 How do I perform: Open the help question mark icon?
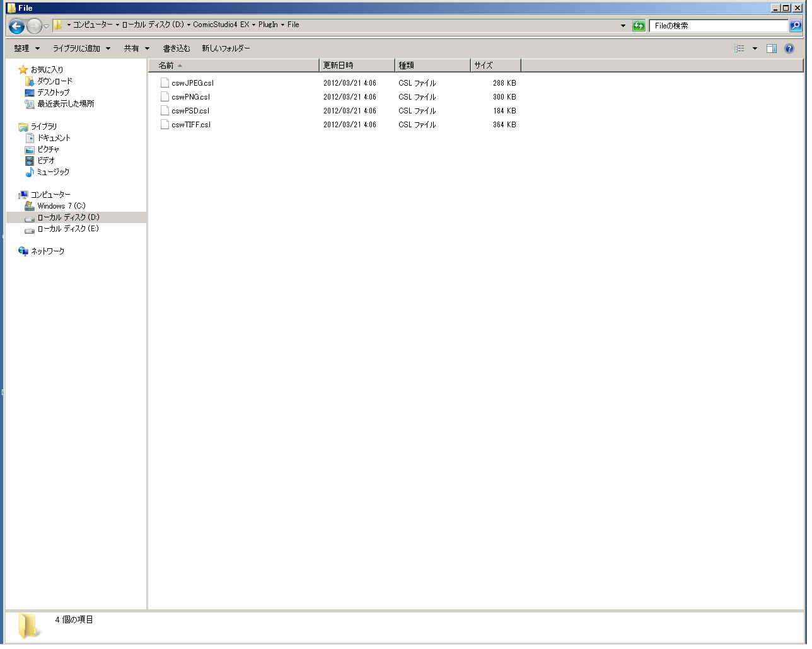coord(789,49)
